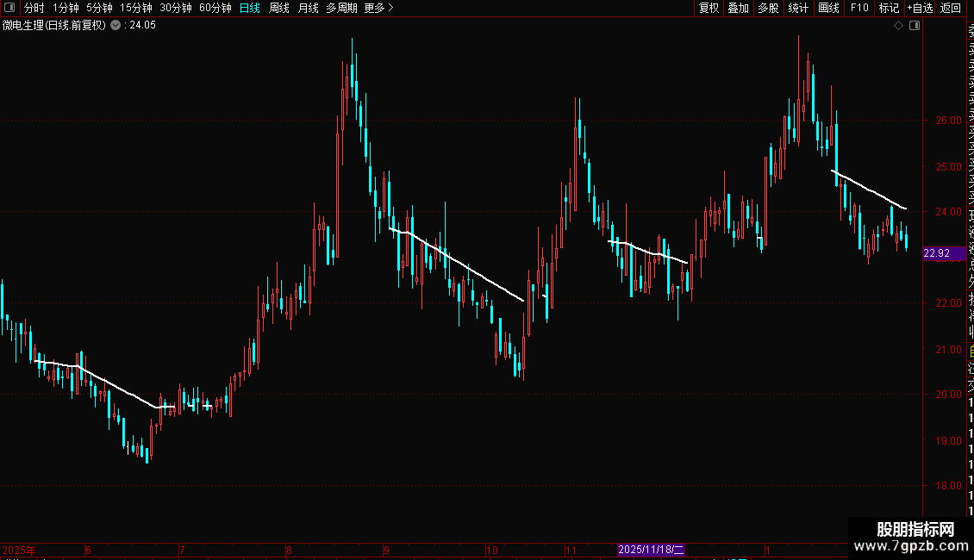The image size is (974, 560).
Task: Click the 返回 back button
Action: [x=951, y=8]
